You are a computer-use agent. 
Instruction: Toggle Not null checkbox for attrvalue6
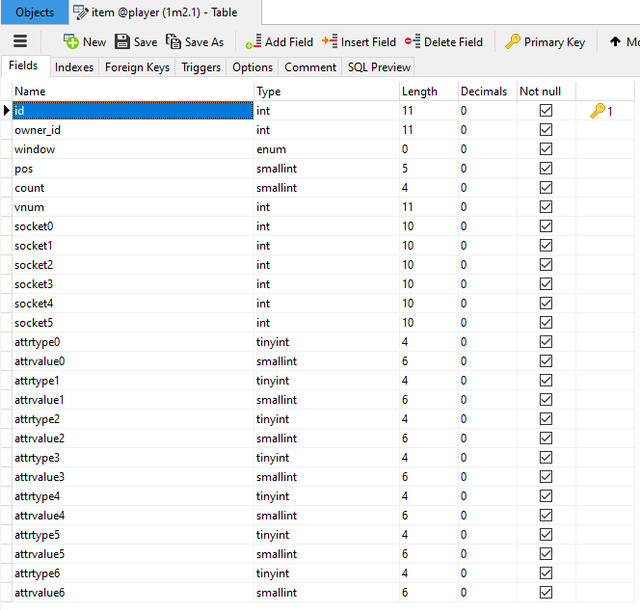[x=546, y=592]
